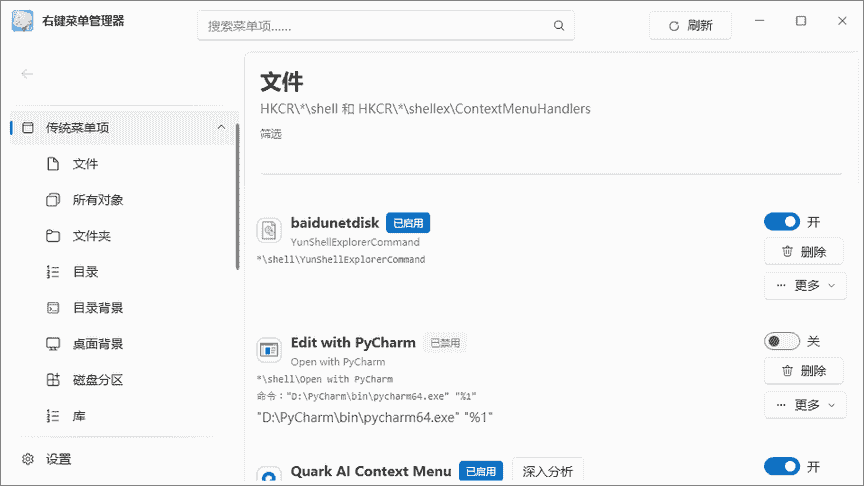This screenshot has height=486, width=864.
Task: Go back using the left arrow icon
Action: [27, 74]
